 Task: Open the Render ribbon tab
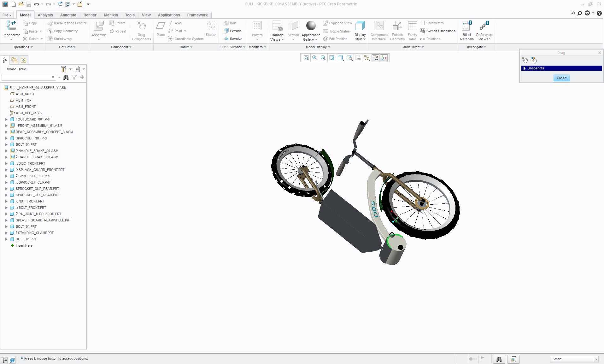click(x=90, y=15)
